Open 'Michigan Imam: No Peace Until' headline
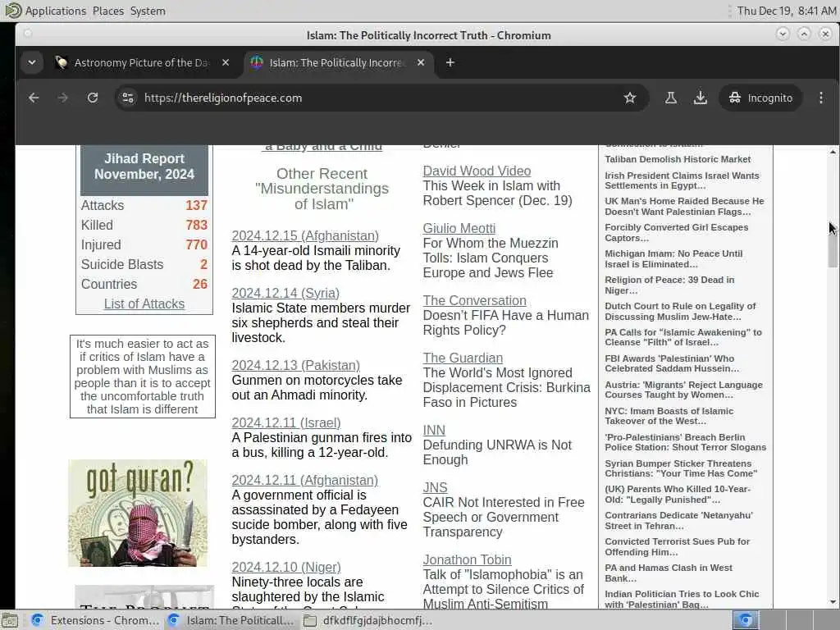Viewport: 840px width, 630px height. [x=673, y=258]
